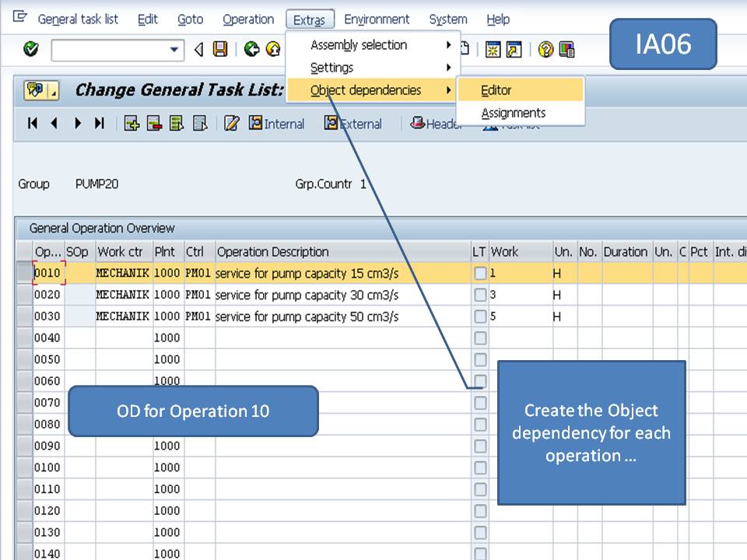Click the Work ctr column header

124,251
